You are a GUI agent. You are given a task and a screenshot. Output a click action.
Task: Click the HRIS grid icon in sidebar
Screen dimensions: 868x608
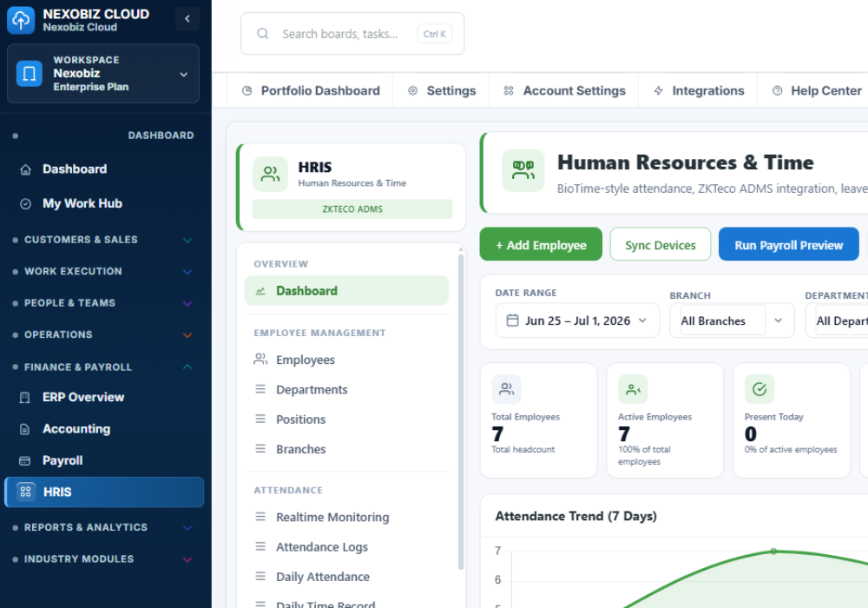coord(25,492)
